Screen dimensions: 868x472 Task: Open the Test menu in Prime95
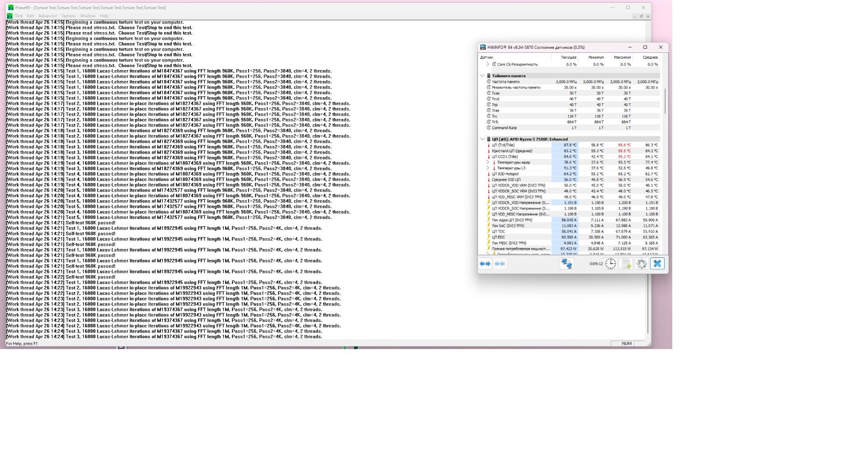tap(19, 16)
